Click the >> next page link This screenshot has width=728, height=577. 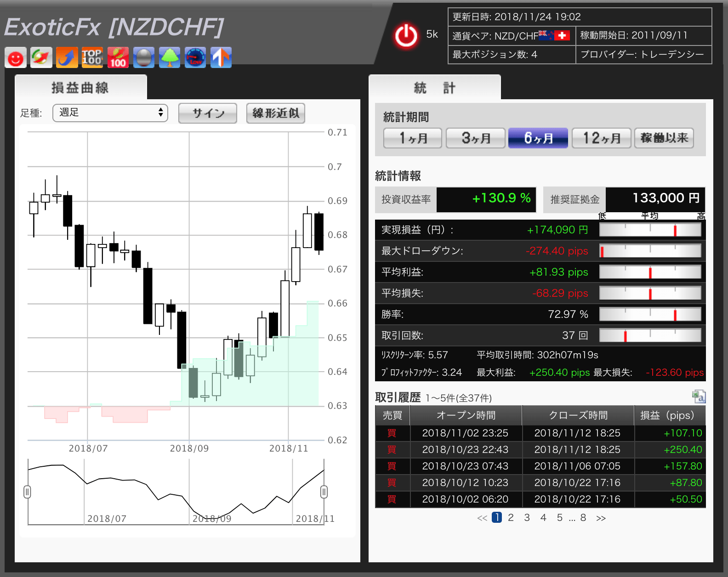point(601,518)
